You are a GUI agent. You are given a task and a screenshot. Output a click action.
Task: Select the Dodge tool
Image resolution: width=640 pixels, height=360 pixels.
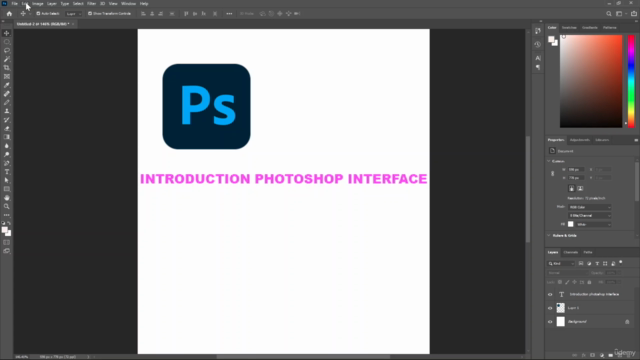point(7,155)
